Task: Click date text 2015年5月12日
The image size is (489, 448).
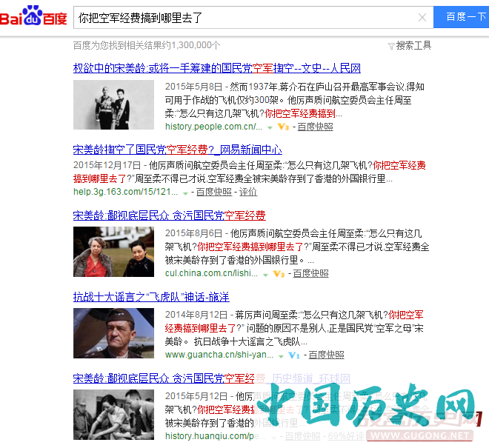Action: coord(196,396)
